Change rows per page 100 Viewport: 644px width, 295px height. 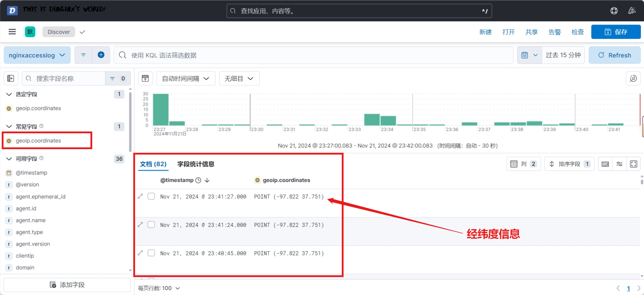point(159,288)
